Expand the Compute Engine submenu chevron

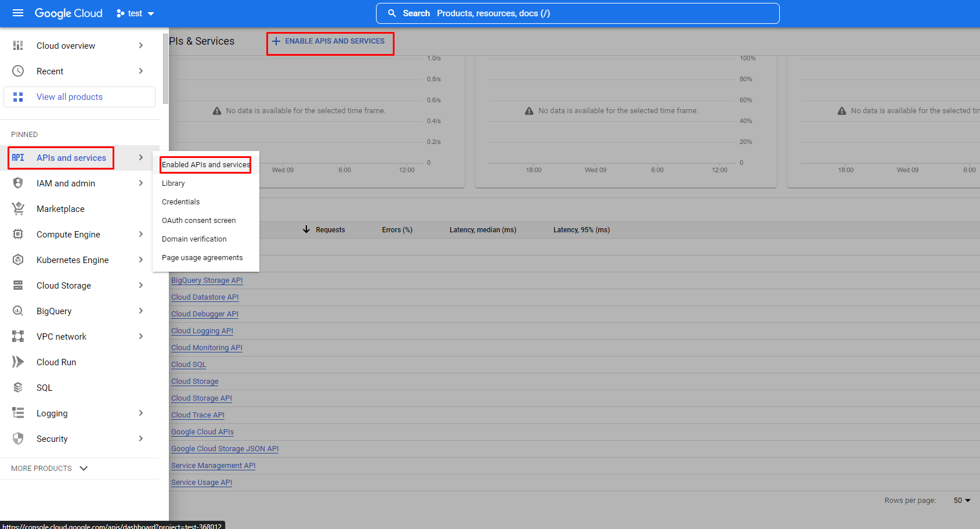pos(141,234)
